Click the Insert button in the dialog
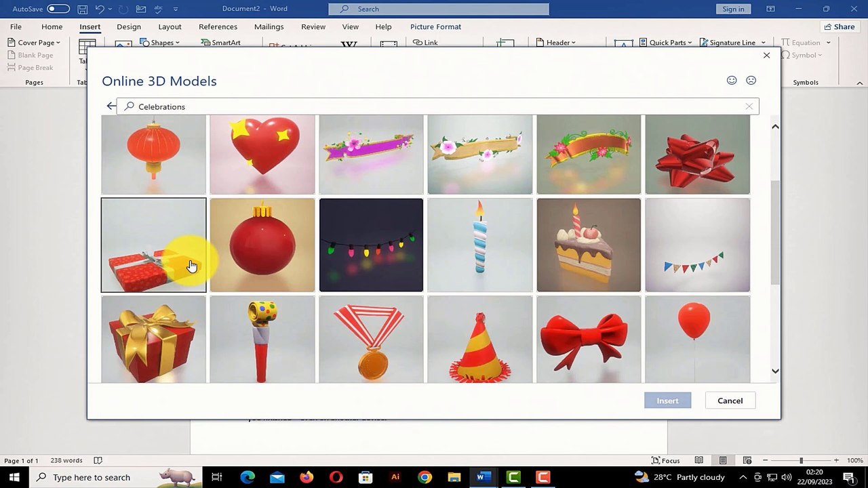868x488 pixels. click(x=667, y=401)
